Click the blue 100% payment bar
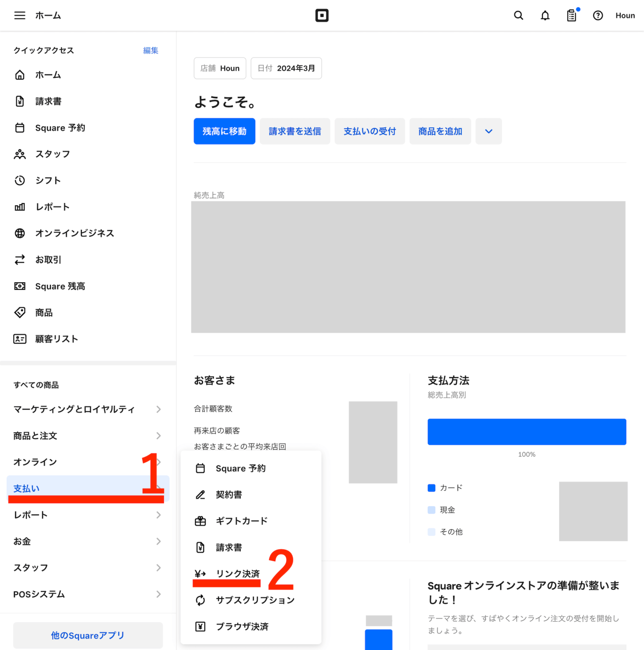This screenshot has width=644, height=650. point(527,432)
